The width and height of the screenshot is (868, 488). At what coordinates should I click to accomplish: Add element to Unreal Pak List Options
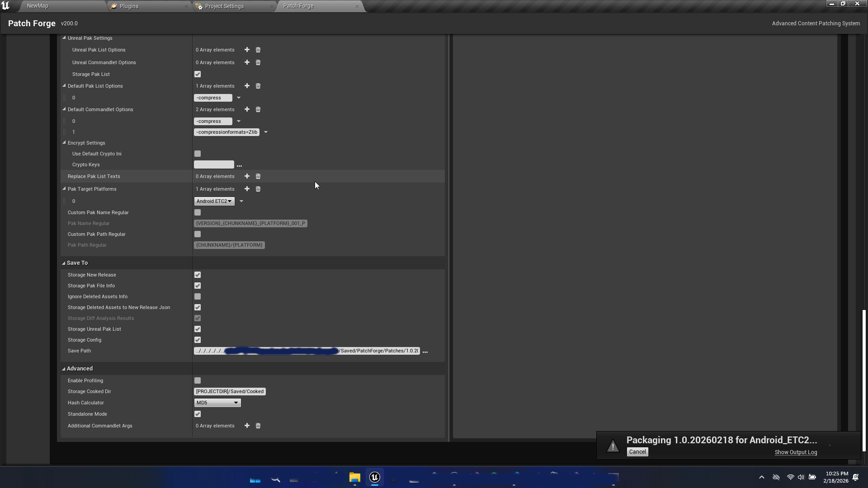click(247, 50)
